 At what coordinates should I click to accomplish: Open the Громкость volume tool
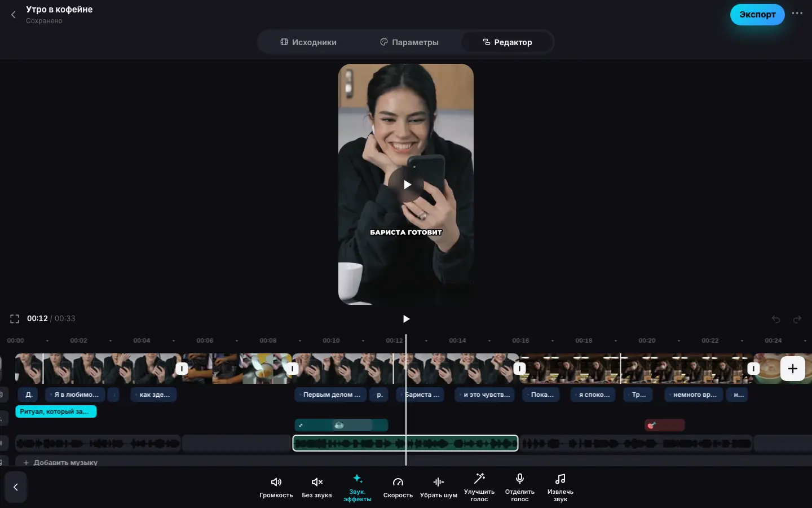coord(276,488)
